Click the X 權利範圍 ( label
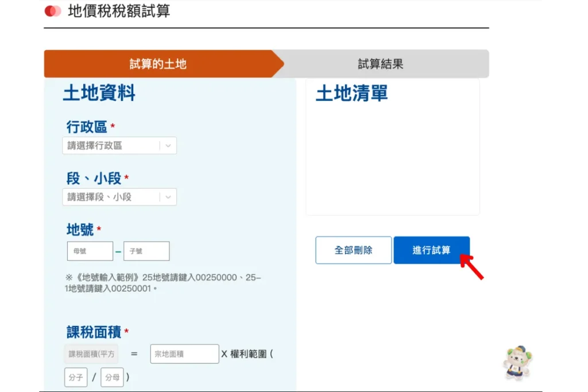 click(247, 354)
